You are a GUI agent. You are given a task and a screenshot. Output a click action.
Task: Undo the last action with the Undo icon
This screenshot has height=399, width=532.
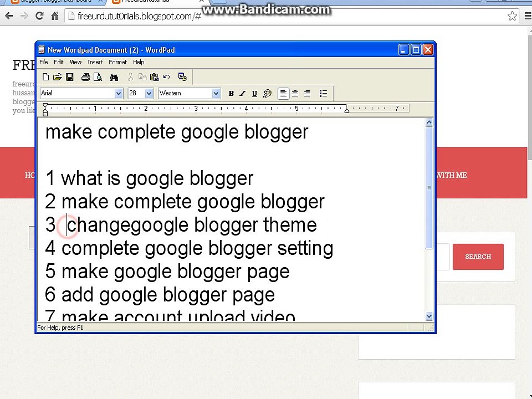pyautogui.click(x=166, y=77)
